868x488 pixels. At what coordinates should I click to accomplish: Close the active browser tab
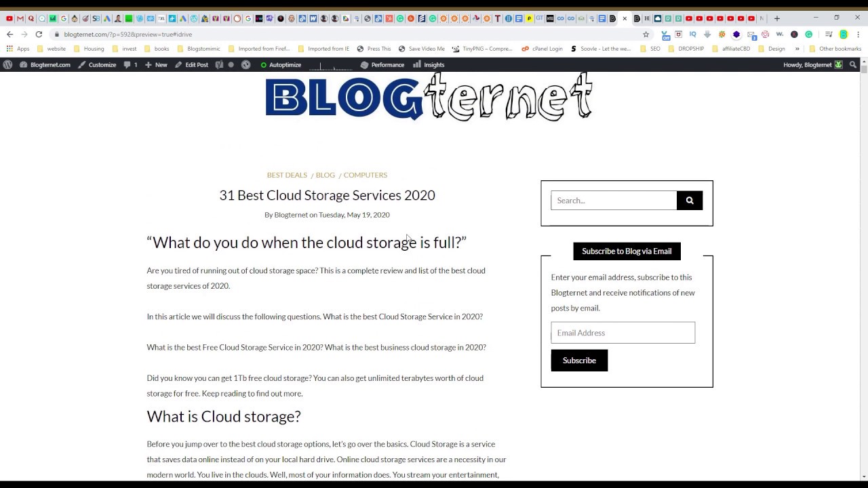click(625, 18)
